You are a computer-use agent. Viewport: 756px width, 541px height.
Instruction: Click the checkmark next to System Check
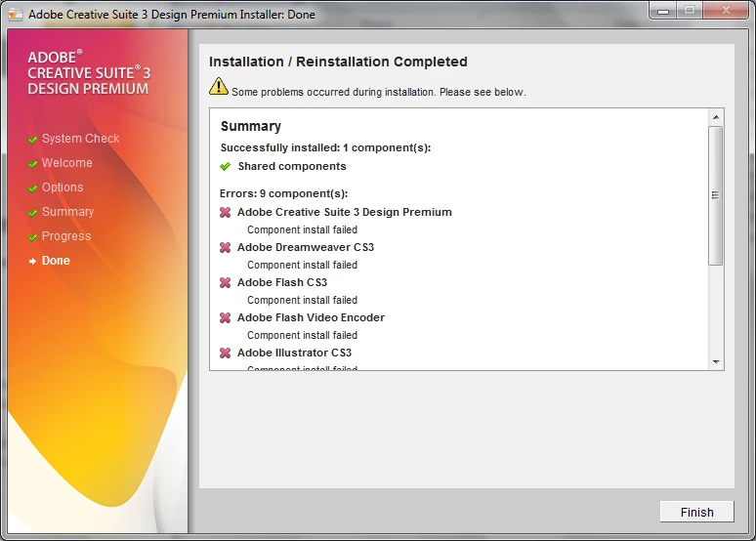click(x=33, y=140)
